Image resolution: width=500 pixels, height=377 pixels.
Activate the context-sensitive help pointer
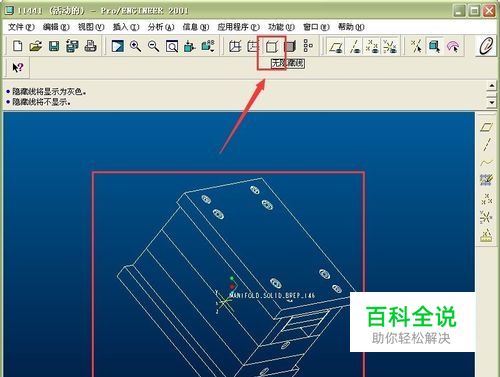[x=18, y=68]
